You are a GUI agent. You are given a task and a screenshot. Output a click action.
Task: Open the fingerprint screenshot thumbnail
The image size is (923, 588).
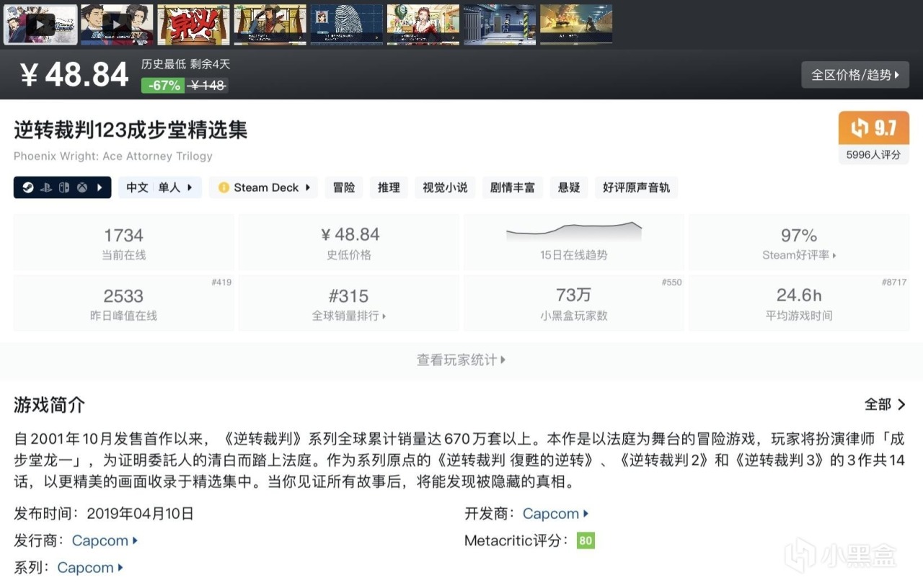click(x=346, y=24)
